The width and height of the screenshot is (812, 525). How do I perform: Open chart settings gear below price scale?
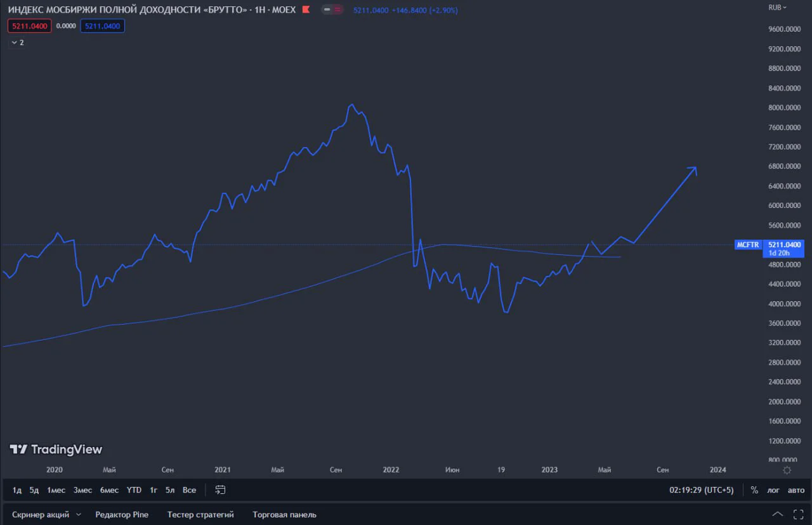[x=787, y=470]
